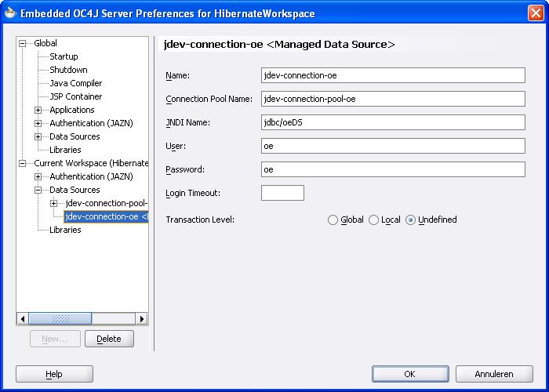Open Help for this dialog
This screenshot has width=549, height=392.
54,374
